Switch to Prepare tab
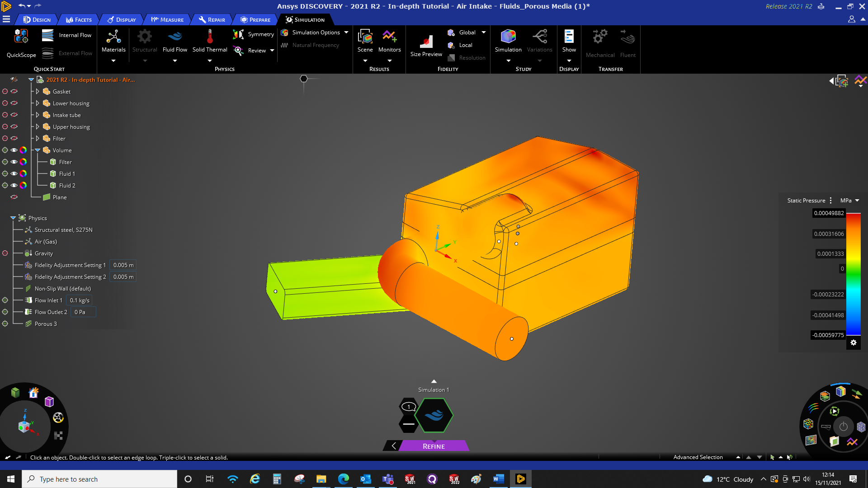This screenshot has width=868, height=488. (x=255, y=20)
